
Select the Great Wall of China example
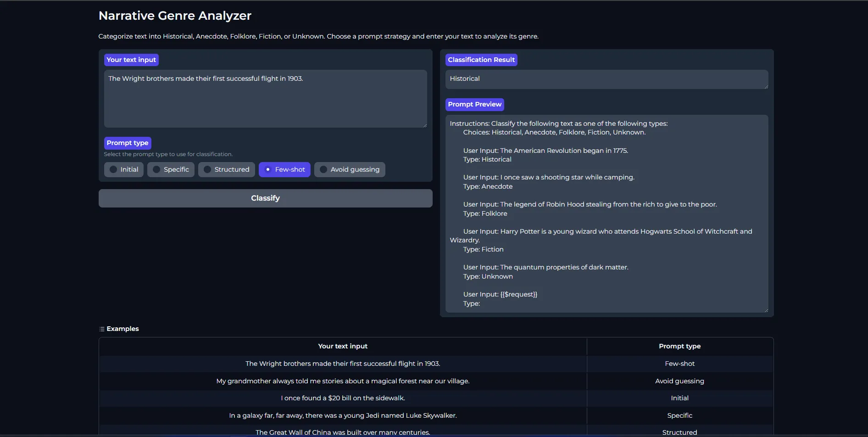(x=342, y=432)
